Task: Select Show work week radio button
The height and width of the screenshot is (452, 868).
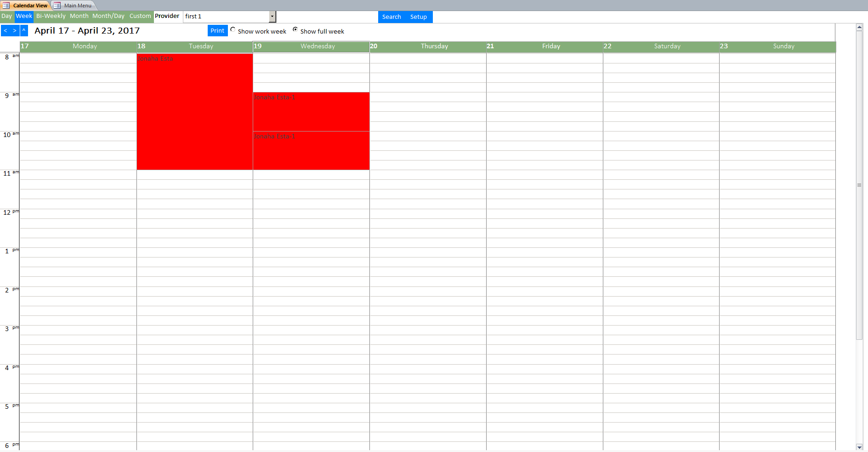Action: point(233,30)
